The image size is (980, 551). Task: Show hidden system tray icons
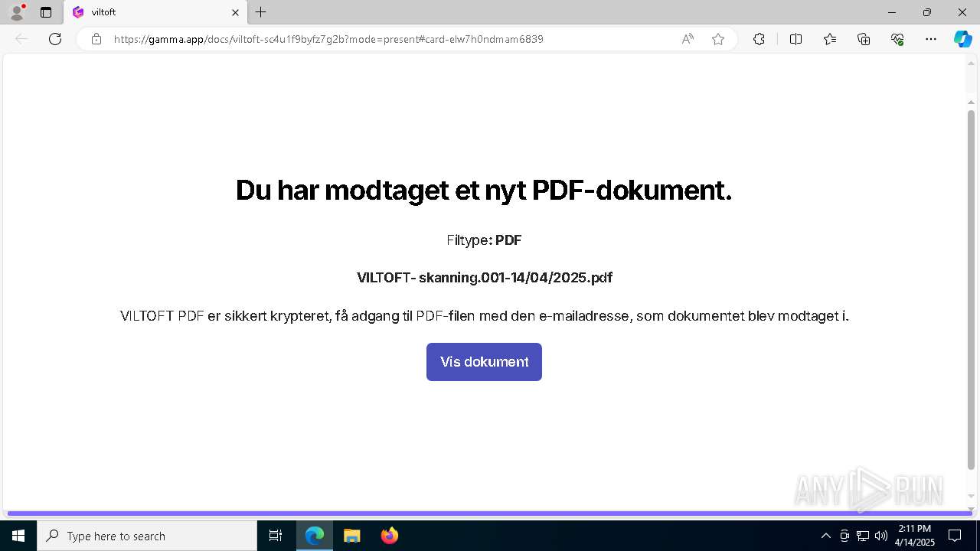pyautogui.click(x=825, y=536)
